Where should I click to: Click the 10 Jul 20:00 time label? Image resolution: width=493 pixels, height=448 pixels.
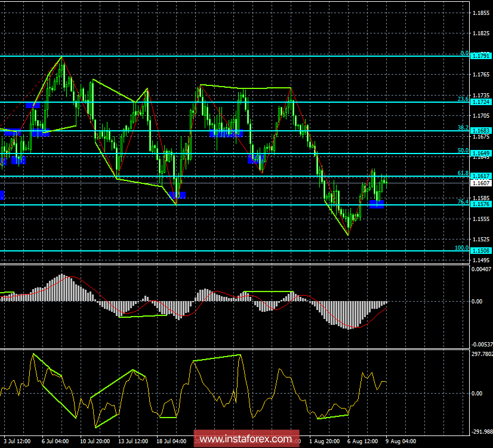pyautogui.click(x=95, y=441)
